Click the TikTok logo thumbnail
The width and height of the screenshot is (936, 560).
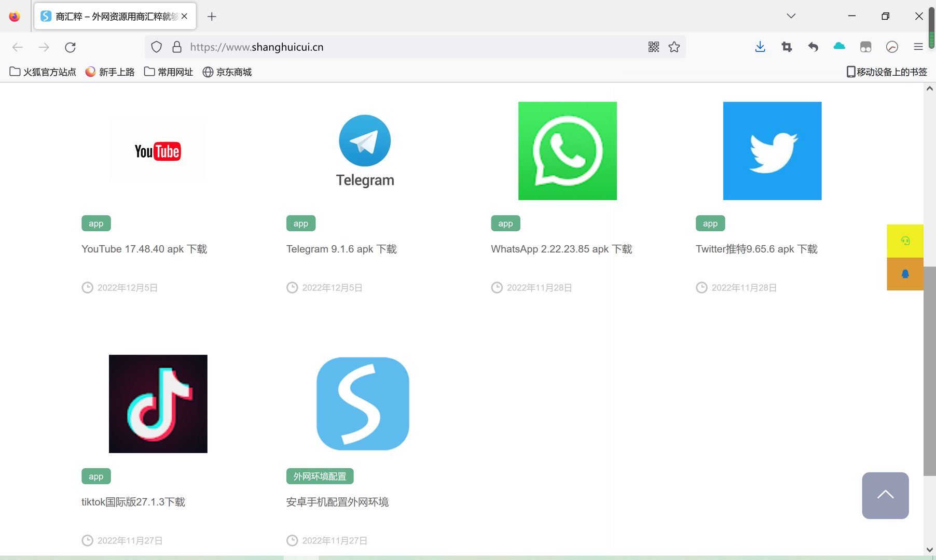(158, 403)
